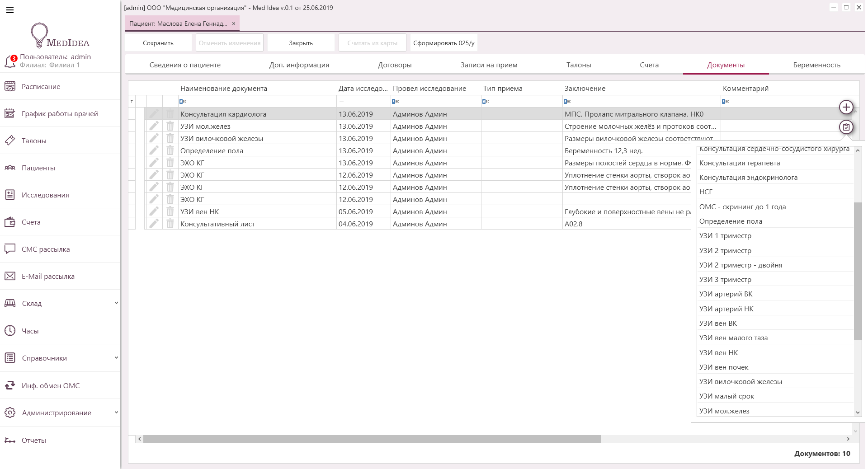Click trash icon for УЗИ вен НК row
Screen dimensions: 868x469
pyautogui.click(x=170, y=211)
